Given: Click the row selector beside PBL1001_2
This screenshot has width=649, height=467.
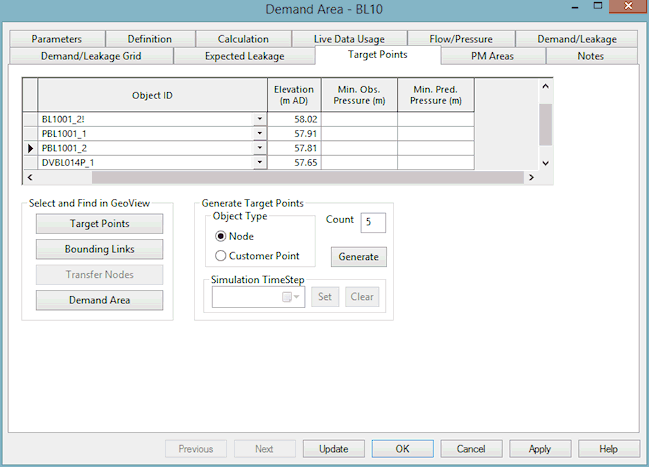Looking at the screenshot, I should tap(30, 148).
